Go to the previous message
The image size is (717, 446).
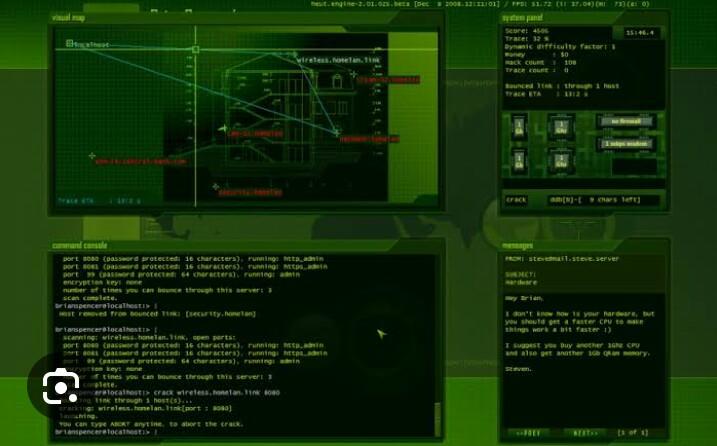[x=528, y=433]
